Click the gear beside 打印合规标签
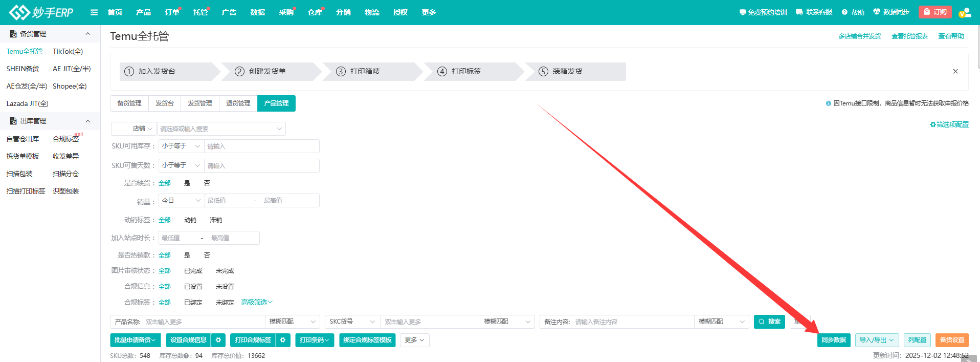Screen dimensions: 980x362 click(283, 340)
